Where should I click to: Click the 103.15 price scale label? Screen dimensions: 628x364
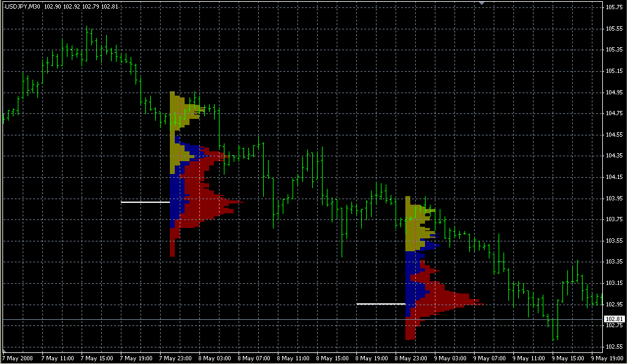[614, 282]
